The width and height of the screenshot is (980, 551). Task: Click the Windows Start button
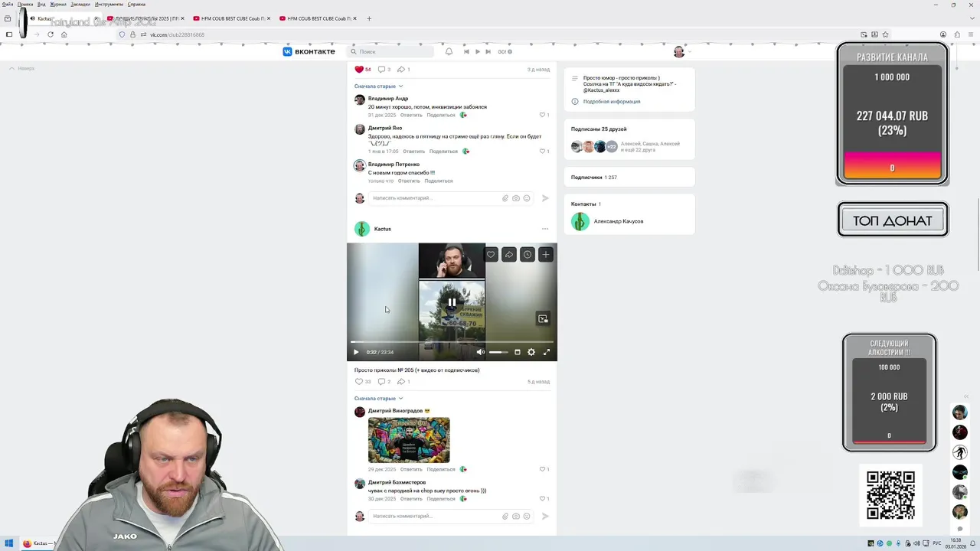pos(9,543)
